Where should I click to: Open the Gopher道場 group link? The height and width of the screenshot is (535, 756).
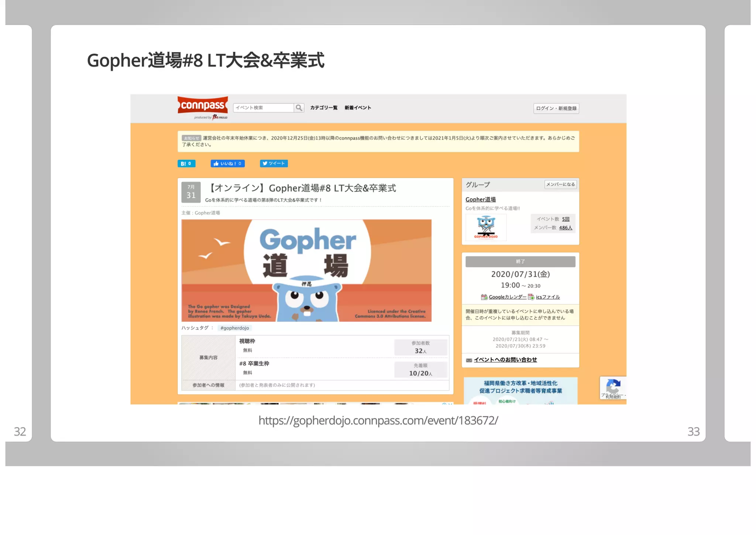(x=480, y=199)
